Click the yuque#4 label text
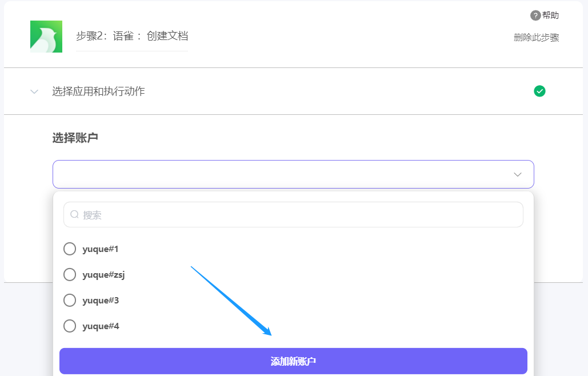The image size is (588, 376). tap(101, 326)
